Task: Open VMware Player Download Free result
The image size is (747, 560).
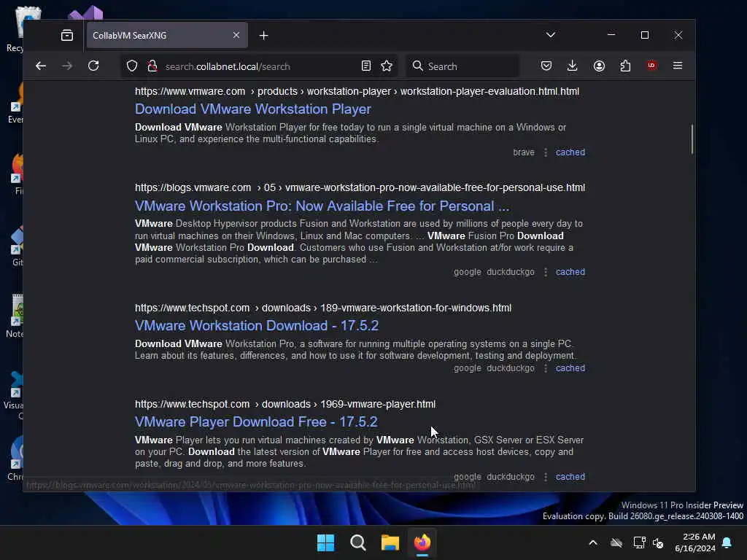Action: [x=256, y=422]
